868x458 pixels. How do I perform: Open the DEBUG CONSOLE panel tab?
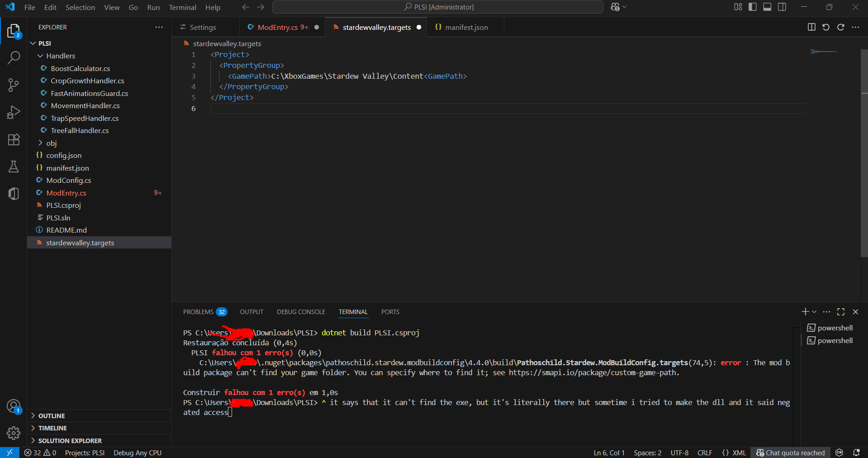[301, 312]
